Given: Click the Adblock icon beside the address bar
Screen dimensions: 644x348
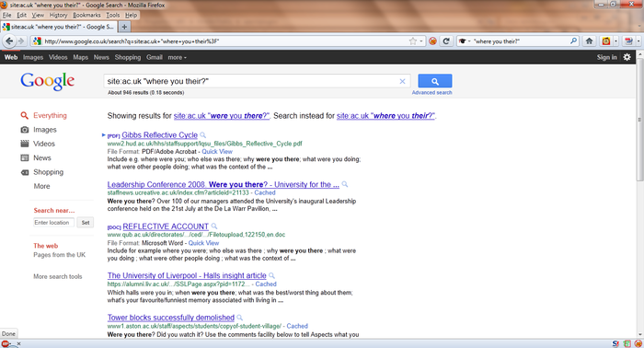Looking at the screenshot, I should click(x=432, y=41).
